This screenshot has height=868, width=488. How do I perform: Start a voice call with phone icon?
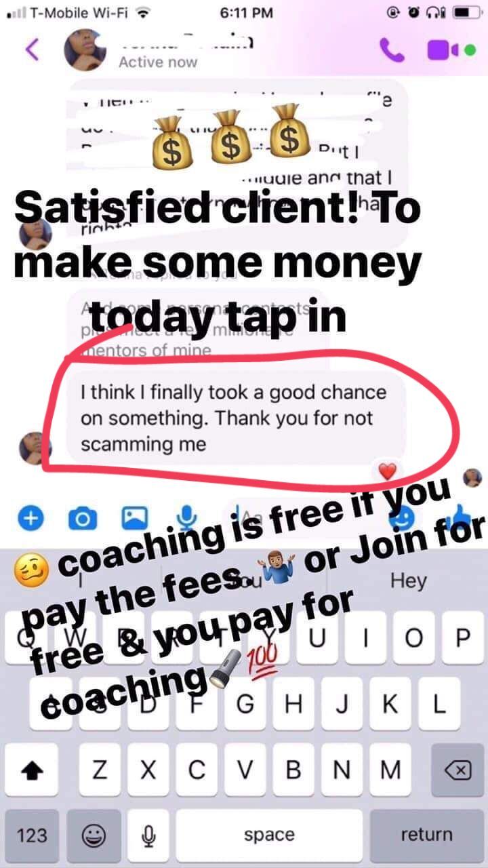[391, 50]
